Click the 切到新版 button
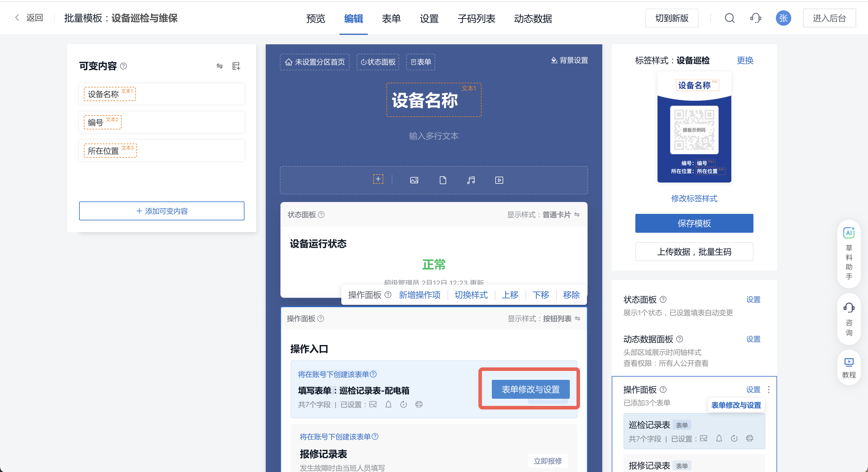The width and height of the screenshot is (868, 472). coord(672,18)
